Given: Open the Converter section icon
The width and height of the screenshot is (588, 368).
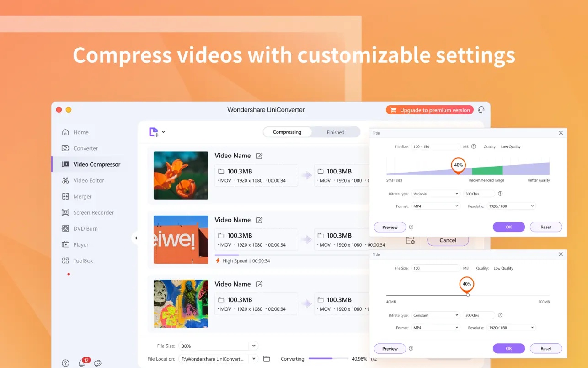Looking at the screenshot, I should pos(65,148).
